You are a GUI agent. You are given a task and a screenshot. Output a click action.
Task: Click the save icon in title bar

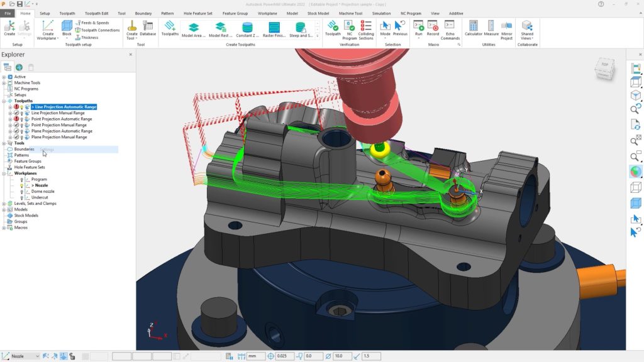tap(19, 4)
